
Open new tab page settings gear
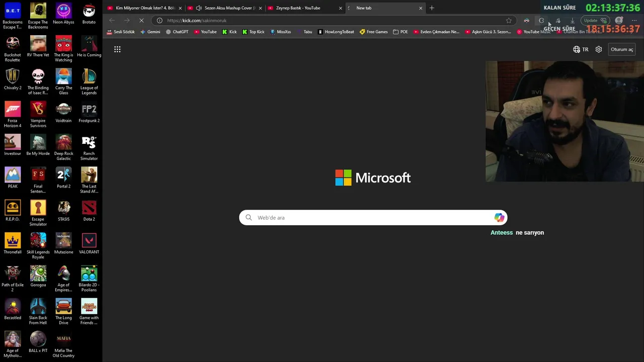pos(599,49)
